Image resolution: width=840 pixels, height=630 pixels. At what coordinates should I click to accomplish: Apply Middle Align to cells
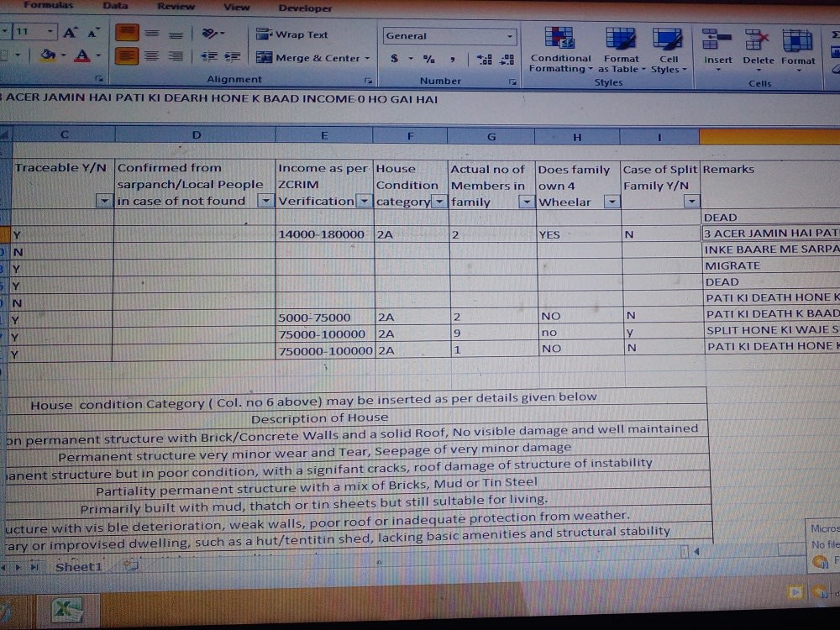tap(152, 34)
